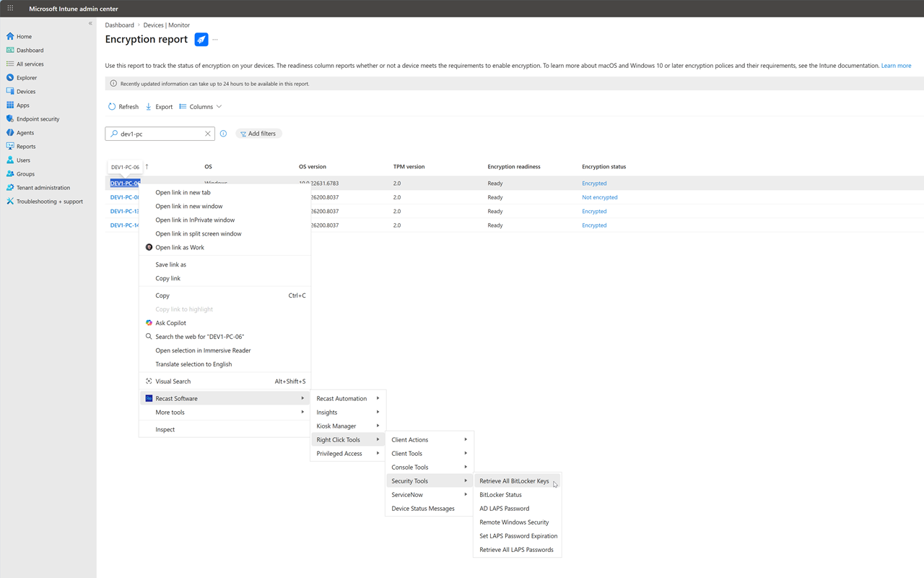This screenshot has height=578, width=924.
Task: Choose Retrieve All BitLocker Keys
Action: [518, 480]
